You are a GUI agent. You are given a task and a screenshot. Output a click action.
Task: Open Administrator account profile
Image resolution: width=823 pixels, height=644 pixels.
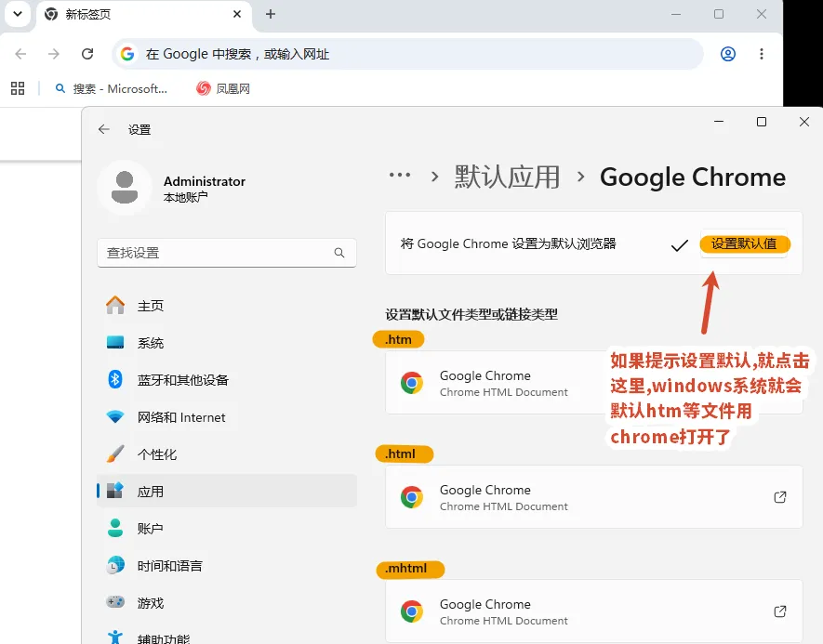point(172,189)
